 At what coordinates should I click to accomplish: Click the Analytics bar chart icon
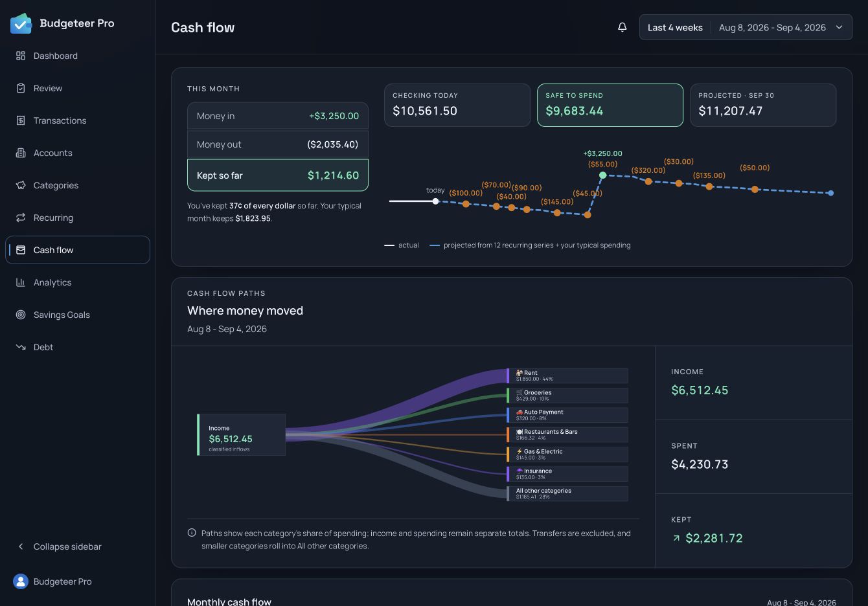(21, 282)
